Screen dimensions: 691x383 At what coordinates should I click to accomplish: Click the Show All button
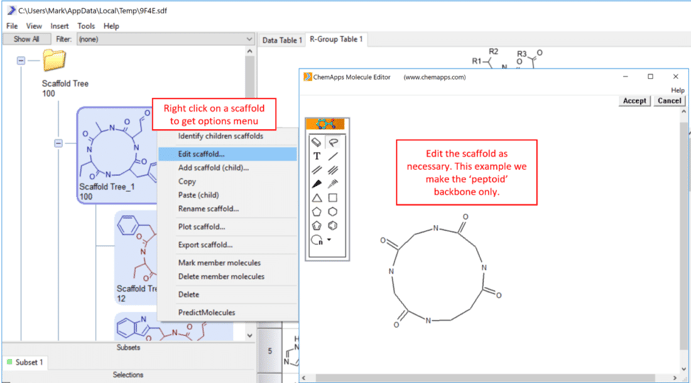[x=26, y=39]
